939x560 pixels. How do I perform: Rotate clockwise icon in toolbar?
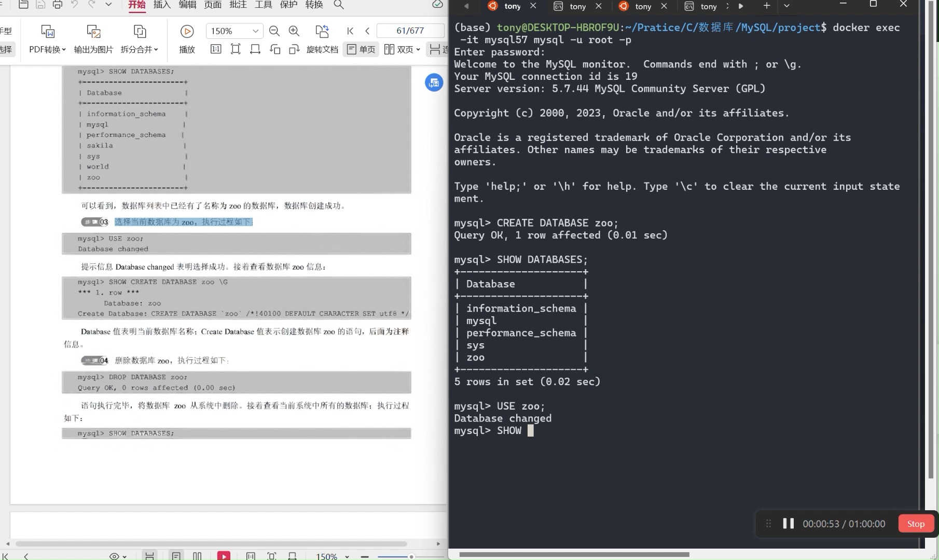pyautogui.click(x=294, y=49)
